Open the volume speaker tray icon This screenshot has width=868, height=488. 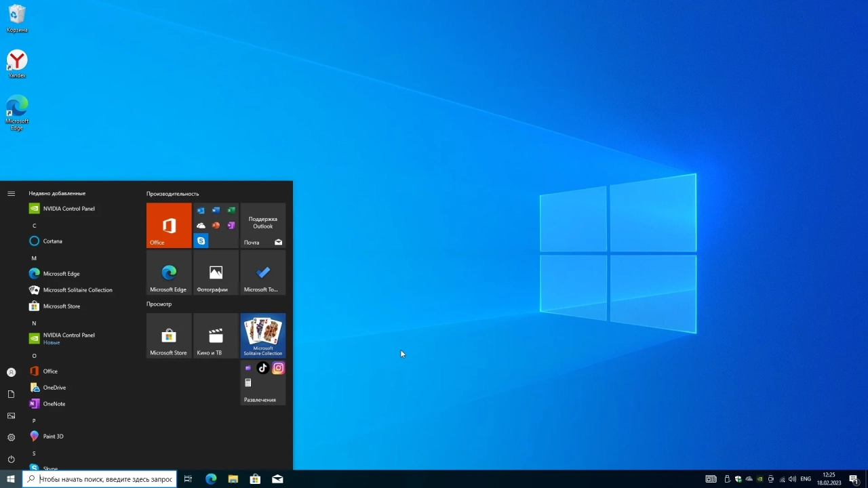[x=793, y=479]
